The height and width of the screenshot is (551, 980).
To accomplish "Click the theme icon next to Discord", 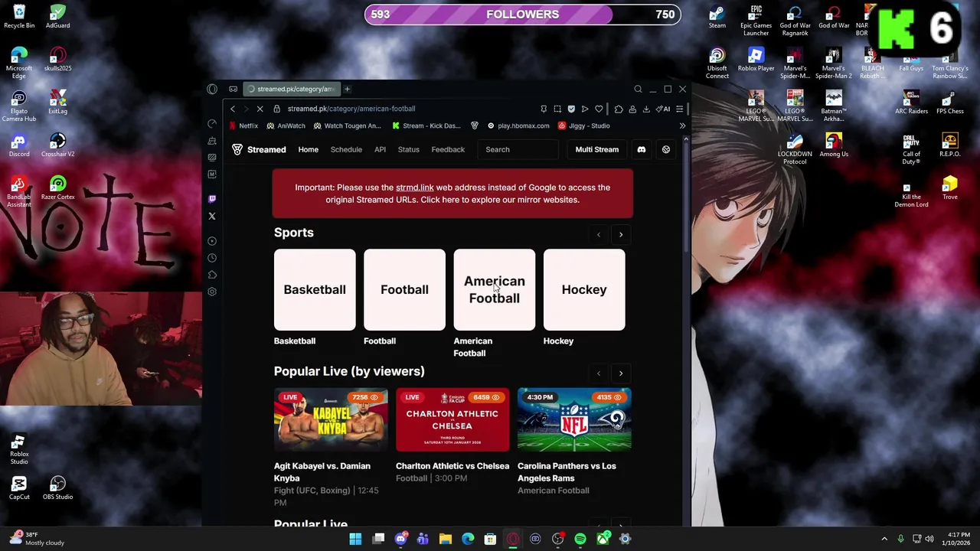I will (x=666, y=149).
